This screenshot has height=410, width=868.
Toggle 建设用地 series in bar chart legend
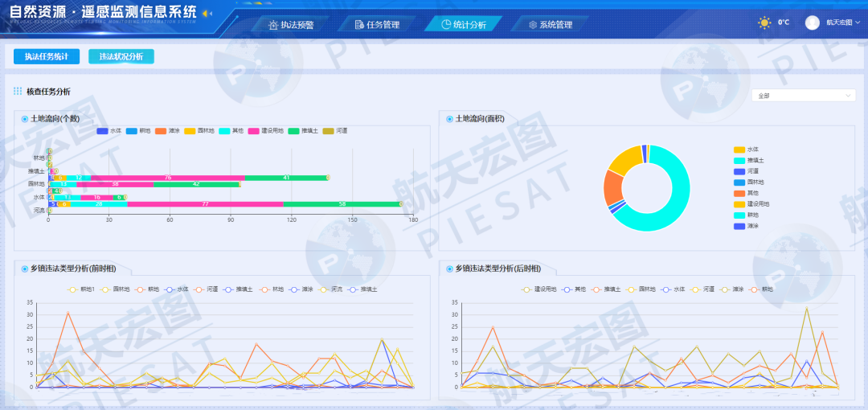click(266, 131)
